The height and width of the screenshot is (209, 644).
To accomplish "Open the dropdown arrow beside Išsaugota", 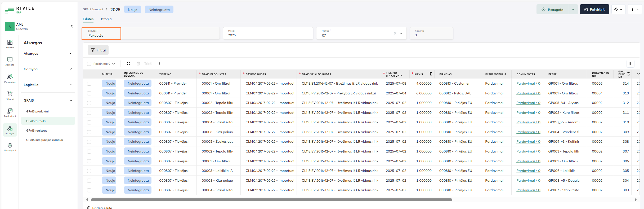I will coord(573,10).
